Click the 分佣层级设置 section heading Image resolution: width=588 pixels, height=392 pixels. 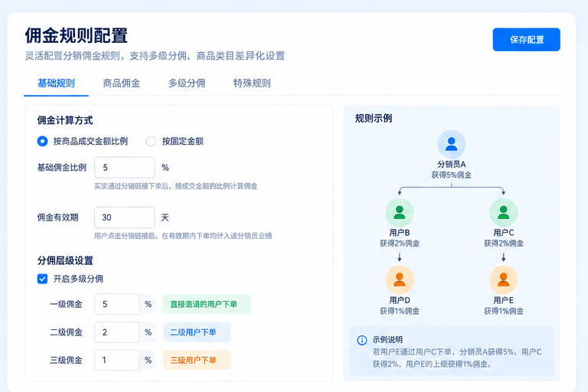[65, 261]
